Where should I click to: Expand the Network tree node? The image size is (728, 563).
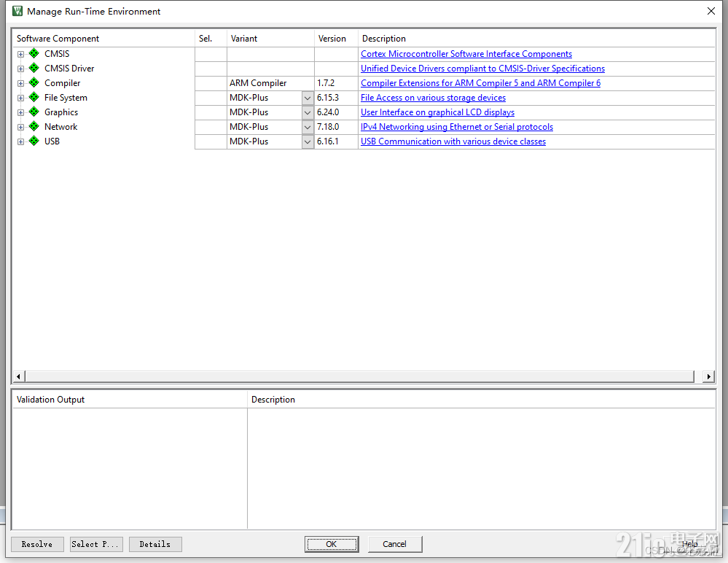pyautogui.click(x=20, y=128)
